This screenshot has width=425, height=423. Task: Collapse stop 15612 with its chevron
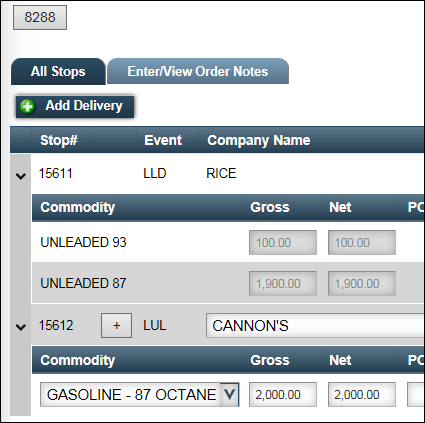click(x=21, y=327)
